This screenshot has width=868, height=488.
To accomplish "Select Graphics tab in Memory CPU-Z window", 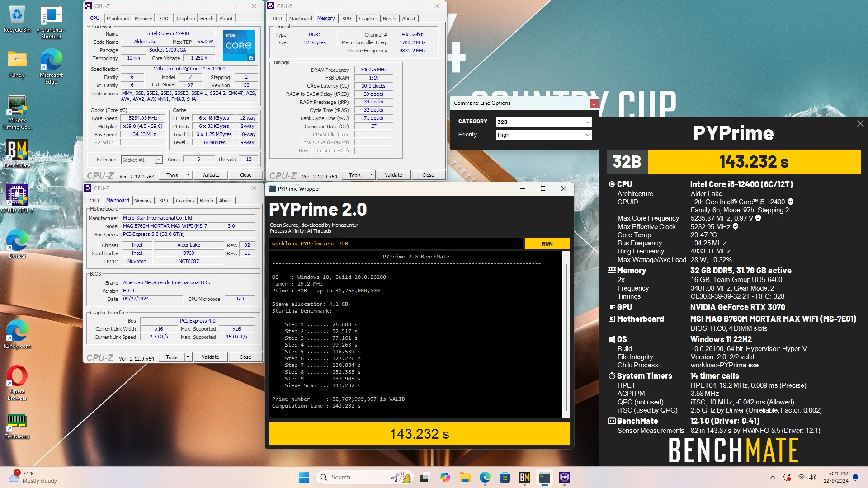I will (368, 19).
